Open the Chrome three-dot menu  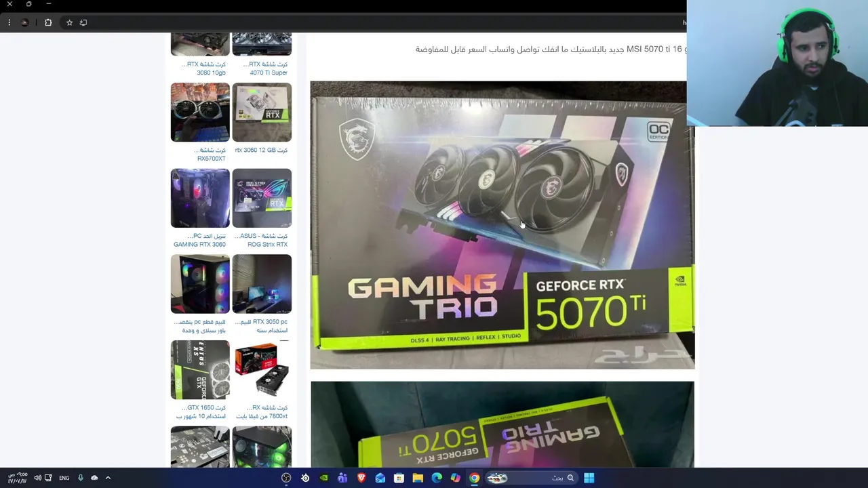(x=9, y=22)
